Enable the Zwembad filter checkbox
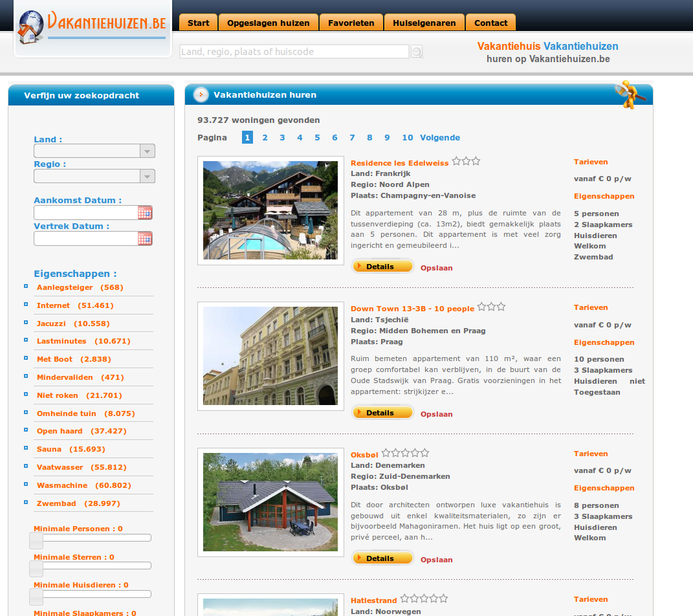This screenshot has width=693, height=616. pos(27,502)
